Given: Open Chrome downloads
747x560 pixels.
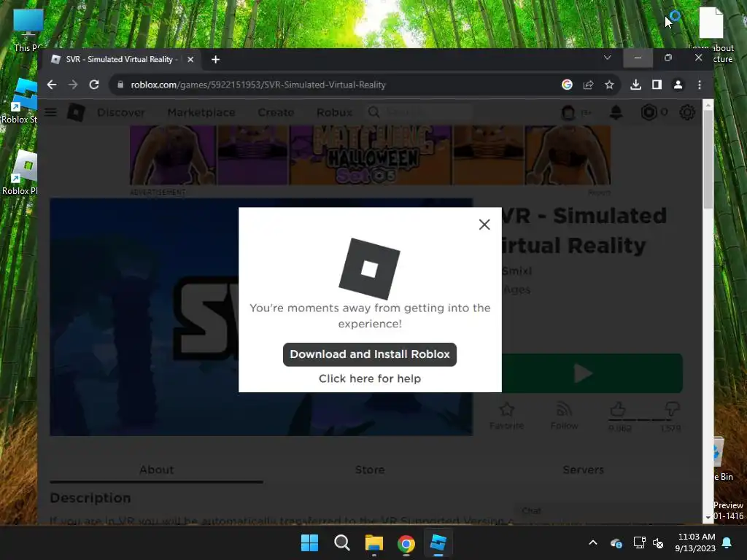Looking at the screenshot, I should (x=635, y=85).
